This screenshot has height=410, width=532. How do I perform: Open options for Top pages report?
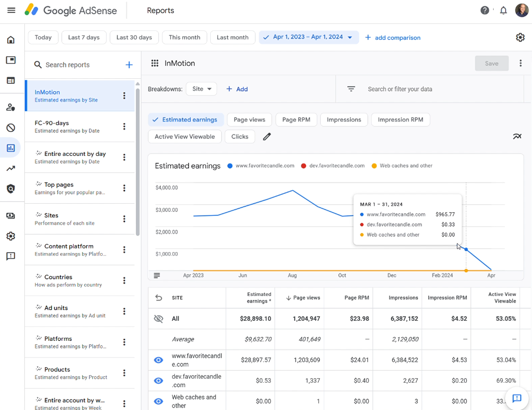click(124, 188)
